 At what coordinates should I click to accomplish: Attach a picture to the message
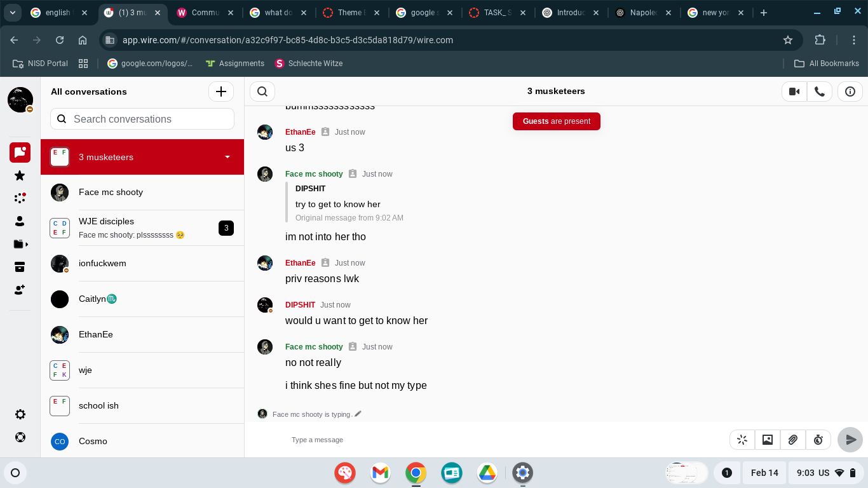click(768, 440)
